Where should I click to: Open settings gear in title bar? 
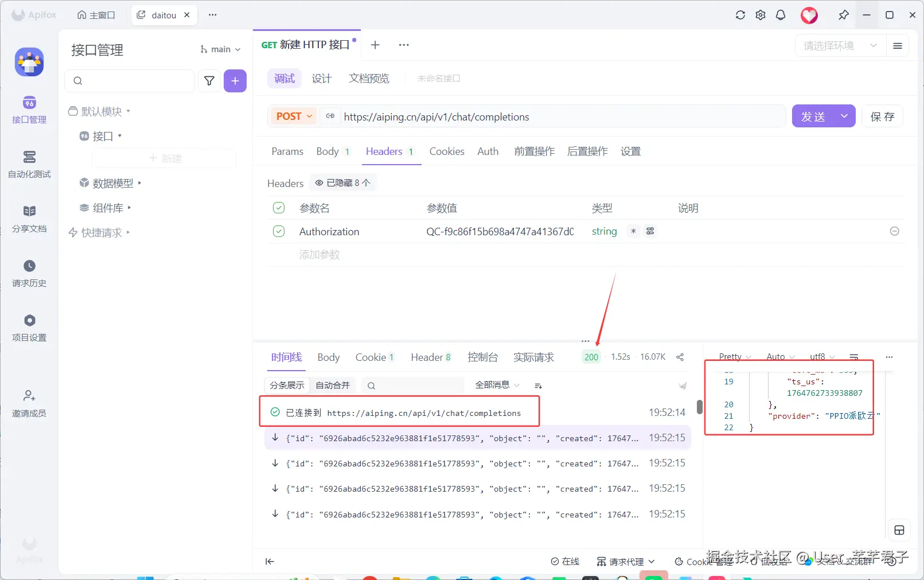[761, 15]
